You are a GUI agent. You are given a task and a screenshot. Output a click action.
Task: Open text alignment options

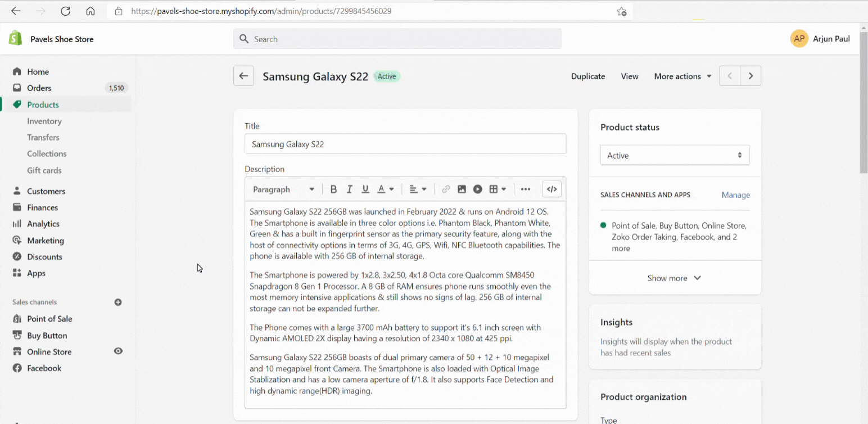(x=418, y=190)
